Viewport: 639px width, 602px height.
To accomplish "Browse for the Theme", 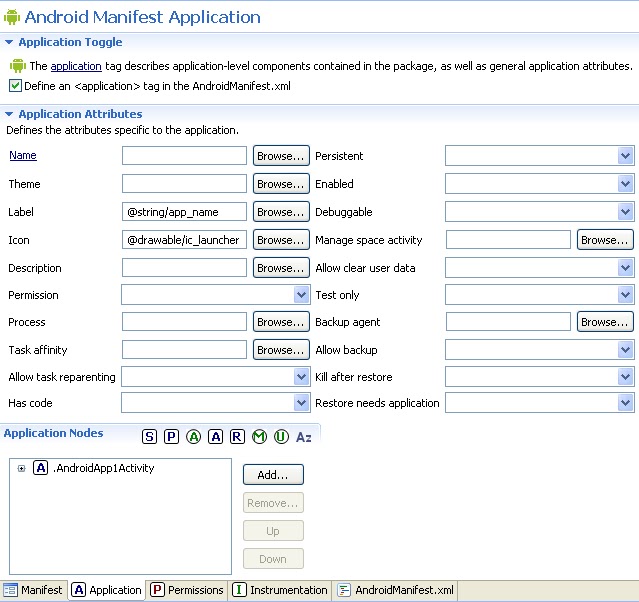I will (281, 184).
